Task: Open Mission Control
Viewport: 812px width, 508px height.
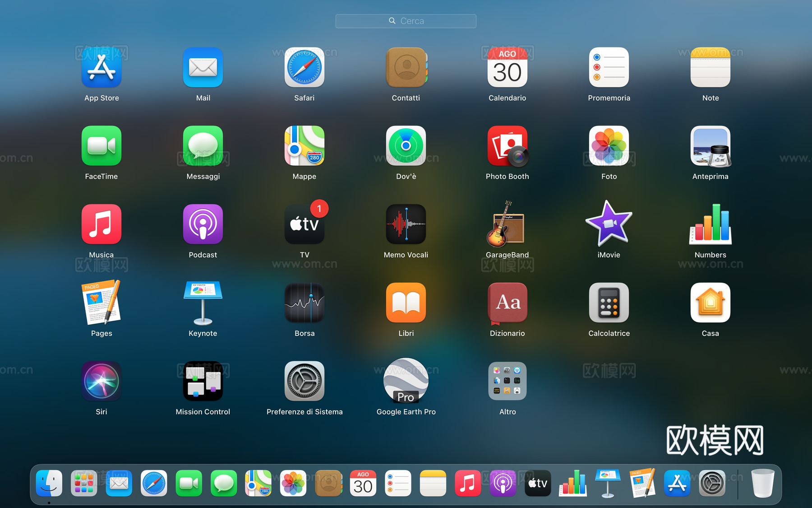Action: pyautogui.click(x=203, y=381)
